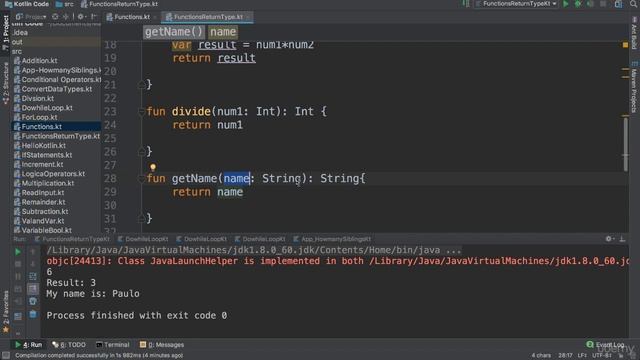Click the Run with Coverage icon
The height and width of the screenshot is (360, 640).
tap(590, 4)
